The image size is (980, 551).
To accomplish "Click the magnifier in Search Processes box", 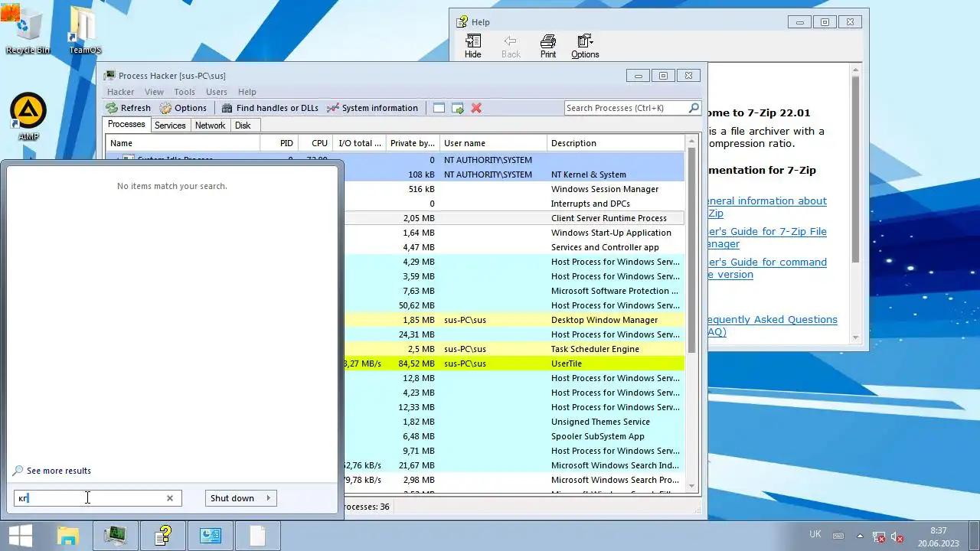I will [x=694, y=108].
